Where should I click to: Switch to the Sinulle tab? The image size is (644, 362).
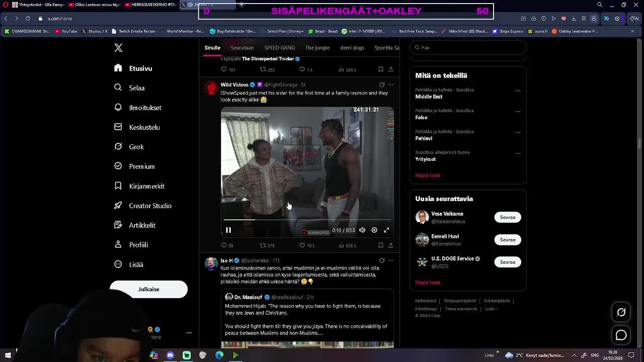coord(212,48)
